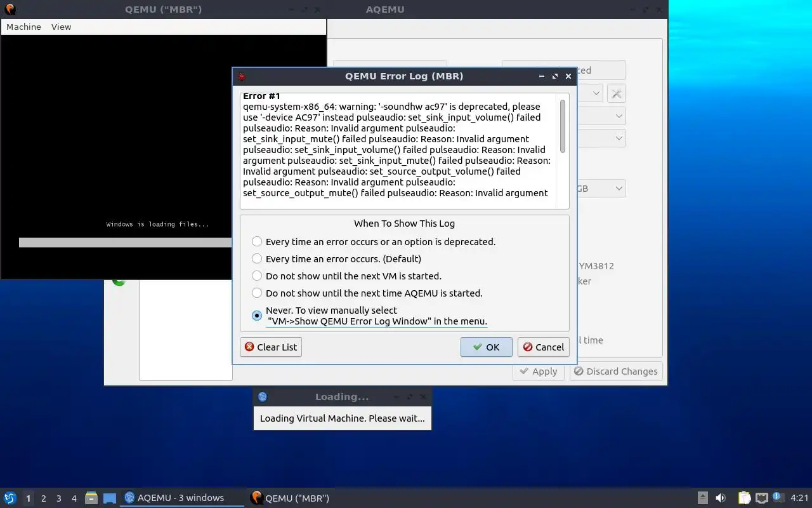Click the Windows loading progress bar in QEMU

[x=125, y=243]
